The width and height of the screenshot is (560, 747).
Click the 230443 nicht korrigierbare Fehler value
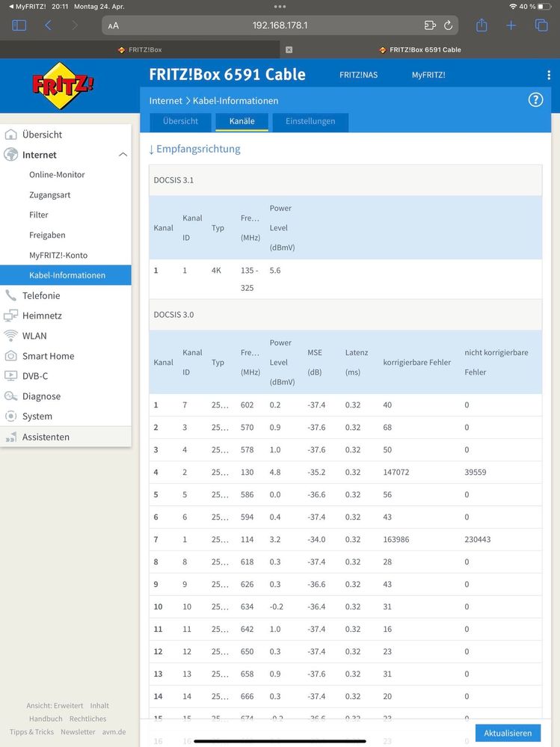click(x=478, y=539)
